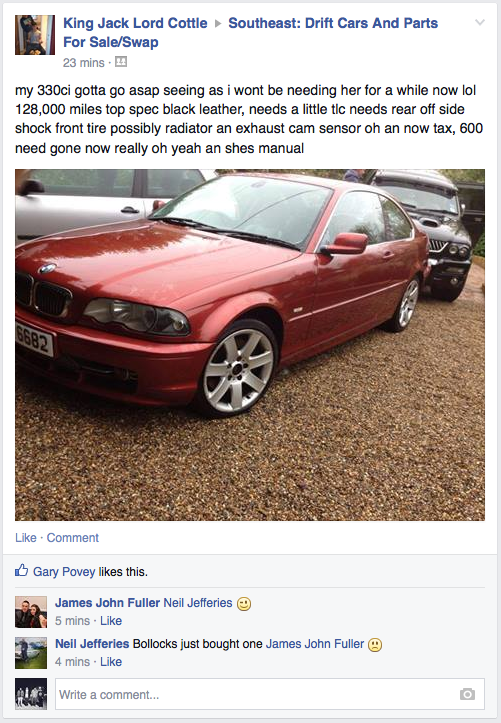Like the post using the Like link

25,538
